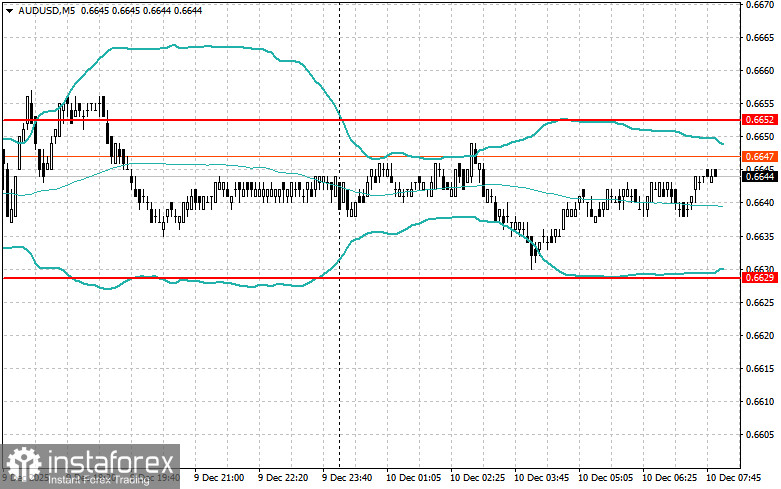This screenshot has height=489, width=781.
Task: Click the 0.6605 price axis value
Action: click(x=760, y=435)
